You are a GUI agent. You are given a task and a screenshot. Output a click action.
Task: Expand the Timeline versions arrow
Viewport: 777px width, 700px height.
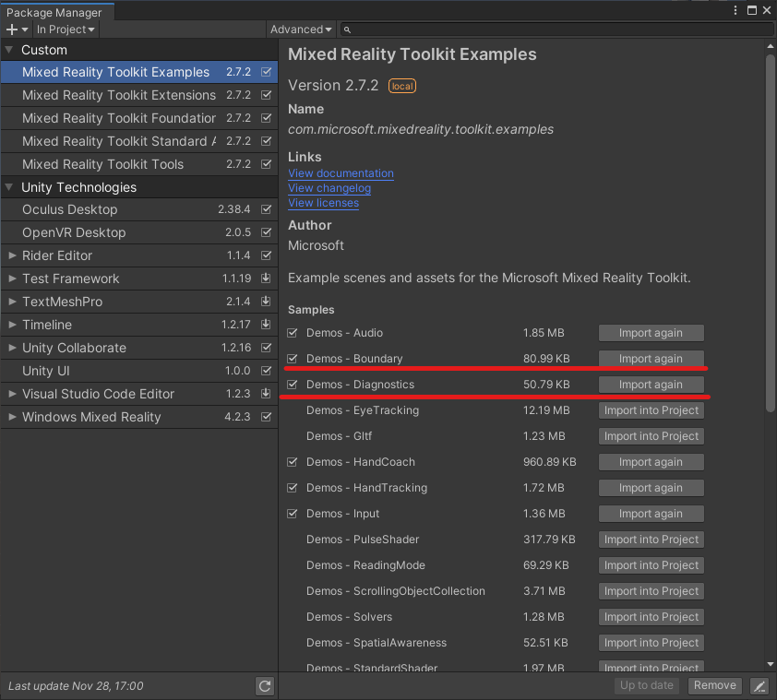coord(12,325)
